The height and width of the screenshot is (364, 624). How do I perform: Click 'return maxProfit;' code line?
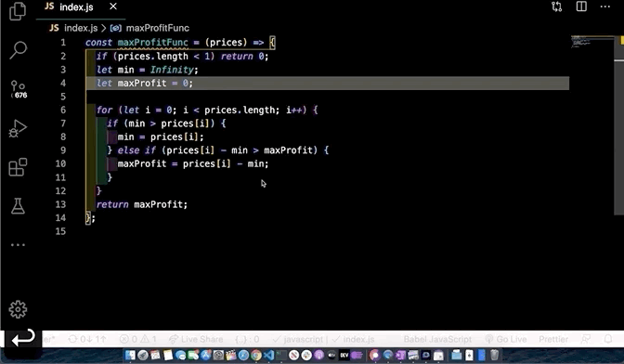point(142,204)
